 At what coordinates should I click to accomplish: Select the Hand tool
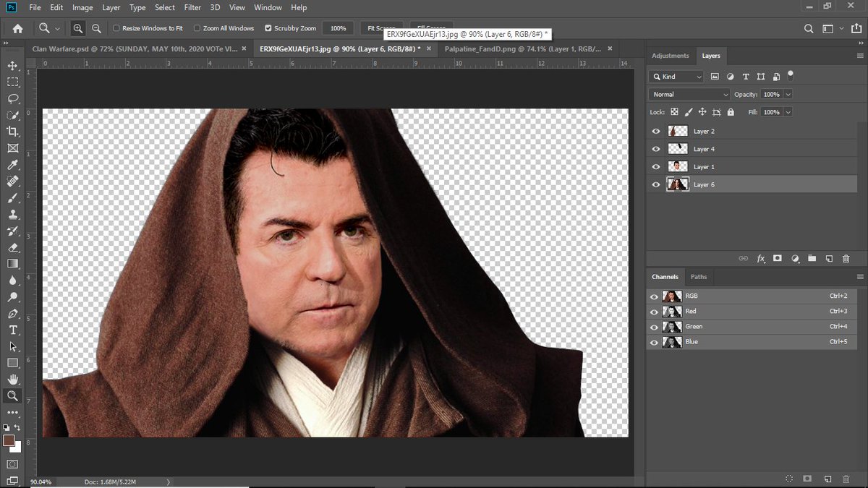[12, 380]
